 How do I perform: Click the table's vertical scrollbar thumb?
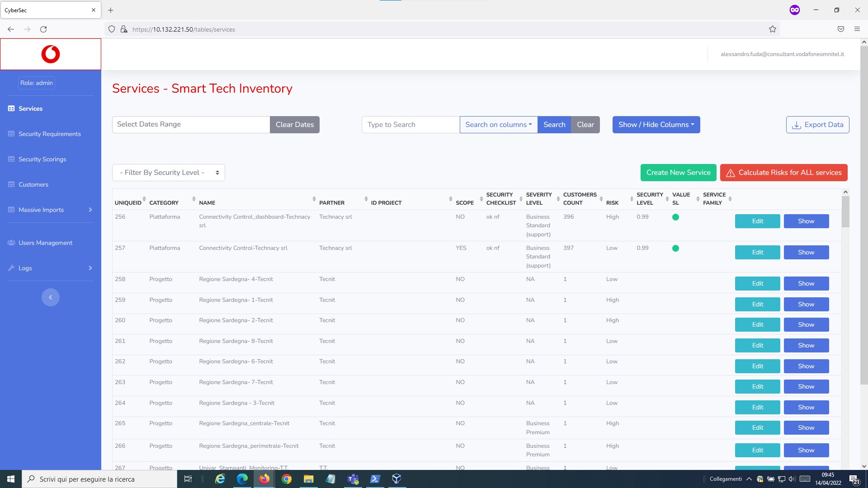pos(845,211)
